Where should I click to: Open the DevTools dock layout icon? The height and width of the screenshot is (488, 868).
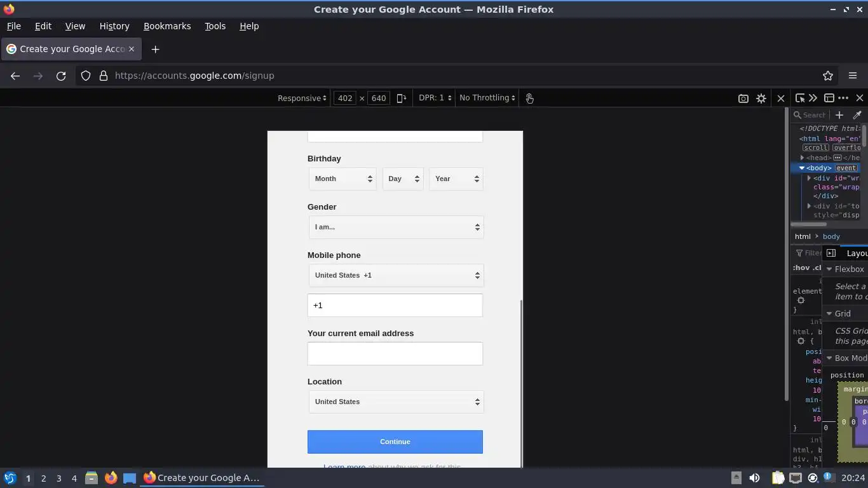pyautogui.click(x=829, y=98)
